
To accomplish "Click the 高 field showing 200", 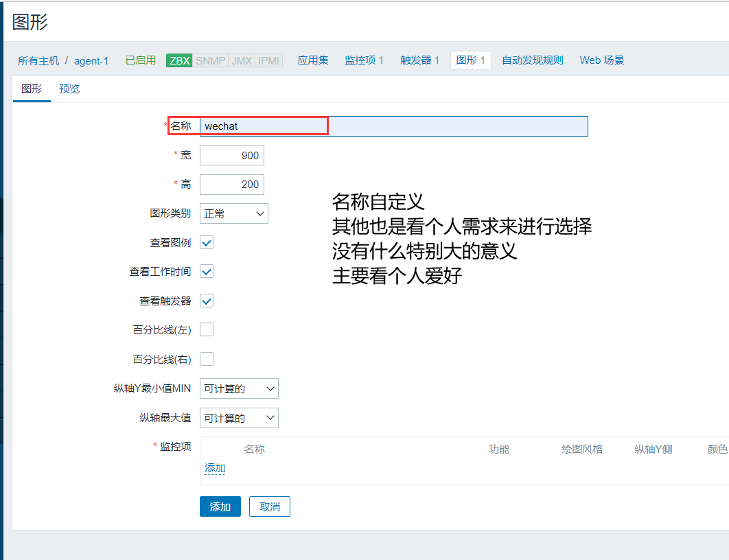I will [232, 185].
